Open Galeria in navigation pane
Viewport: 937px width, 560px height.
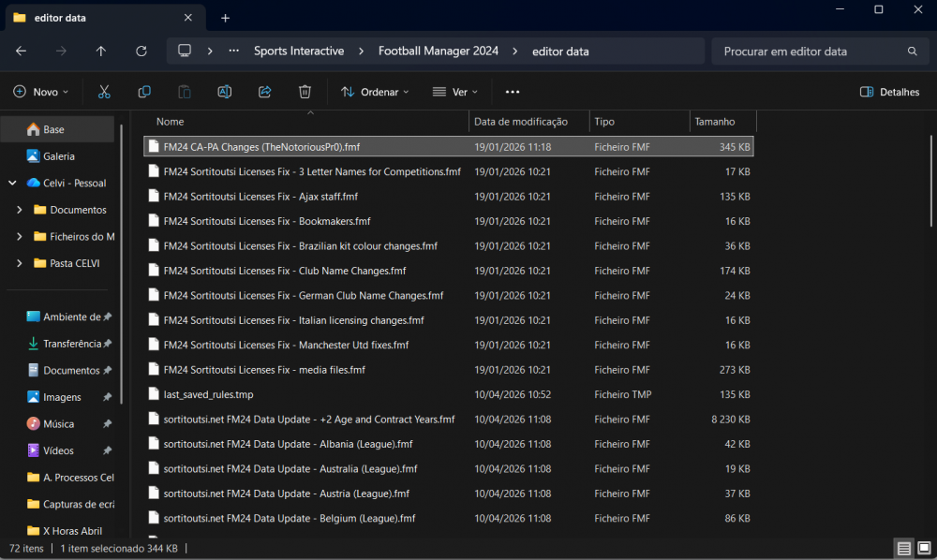pos(57,156)
